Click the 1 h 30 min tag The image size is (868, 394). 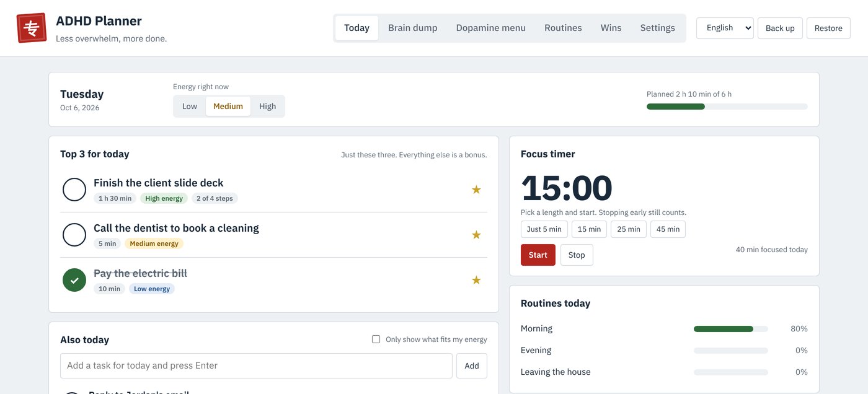(x=115, y=198)
